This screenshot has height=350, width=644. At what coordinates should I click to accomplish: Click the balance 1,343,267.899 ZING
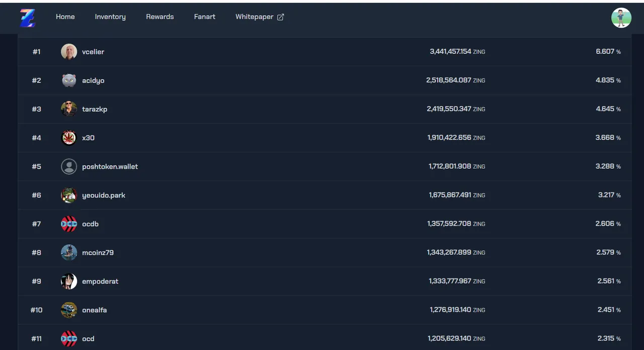point(456,252)
